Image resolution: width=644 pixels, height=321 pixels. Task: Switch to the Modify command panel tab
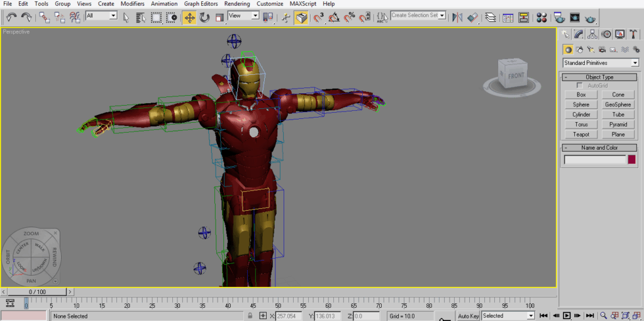click(x=579, y=34)
